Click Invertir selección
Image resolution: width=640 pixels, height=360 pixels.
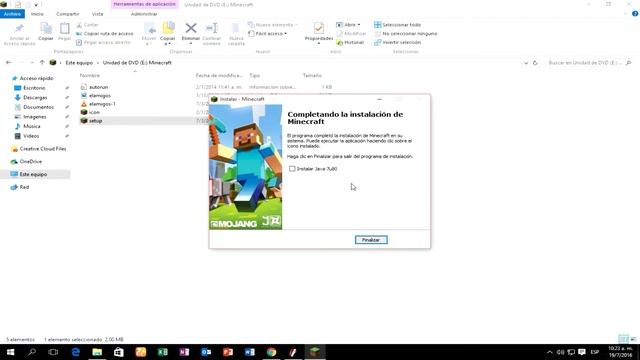click(x=398, y=42)
